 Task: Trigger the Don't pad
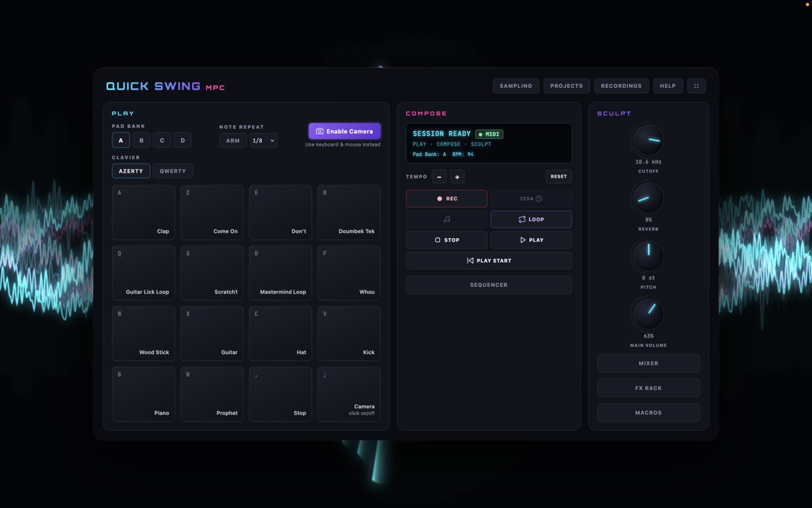click(x=281, y=212)
